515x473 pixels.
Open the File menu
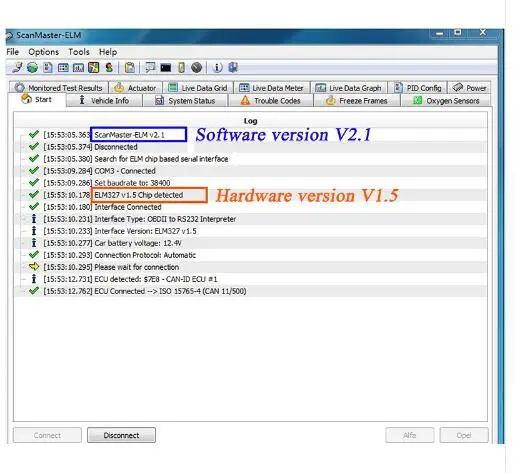13,52
